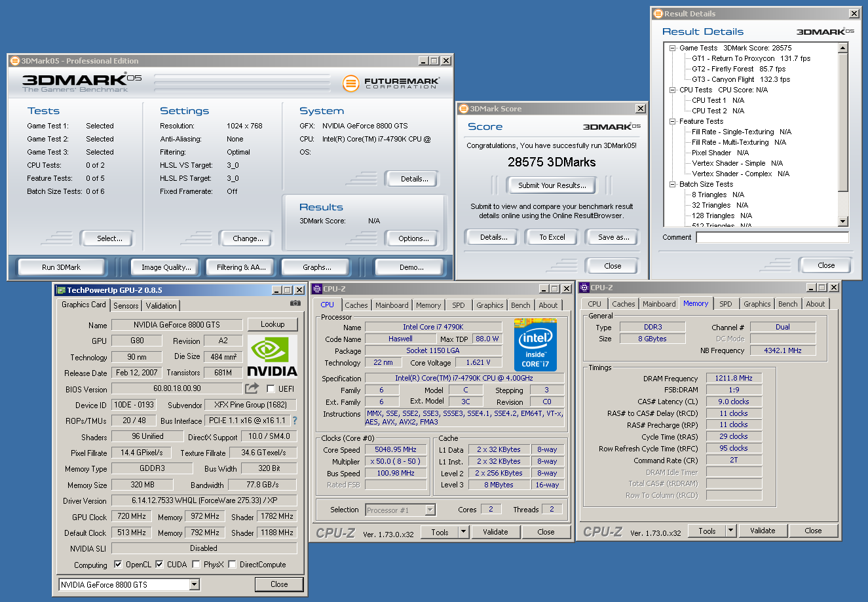Open Bench tab in the CPU-Z Memory window
Image resolution: width=868 pixels, height=602 pixels.
tap(788, 304)
